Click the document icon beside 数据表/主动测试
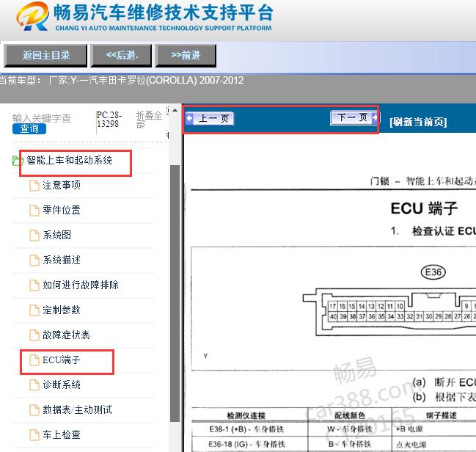 [x=34, y=410]
